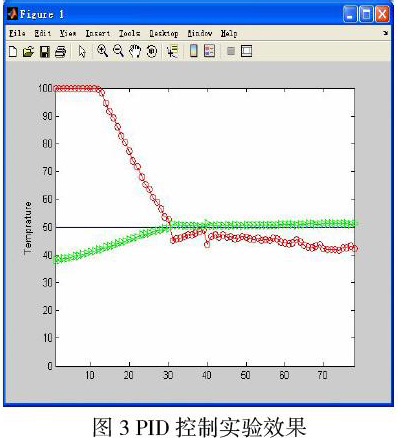
Task: Open the View menu
Action: coord(68,33)
